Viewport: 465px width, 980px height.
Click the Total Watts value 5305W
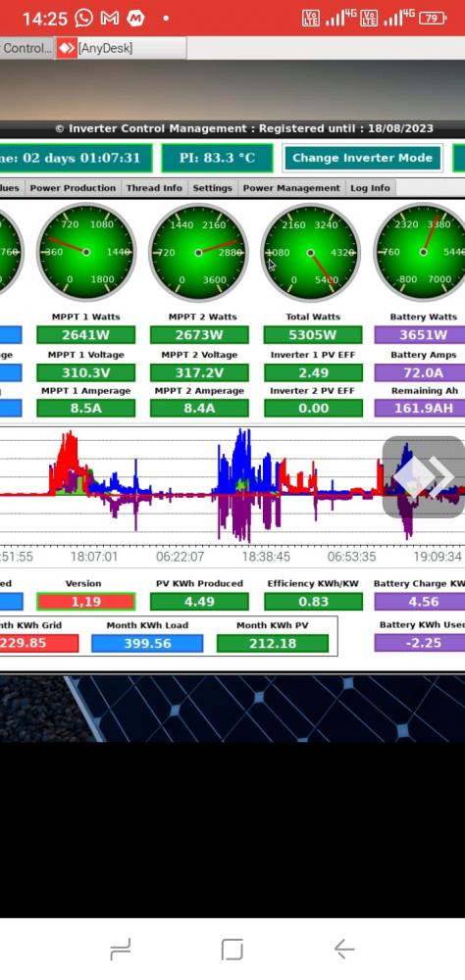[x=313, y=335]
